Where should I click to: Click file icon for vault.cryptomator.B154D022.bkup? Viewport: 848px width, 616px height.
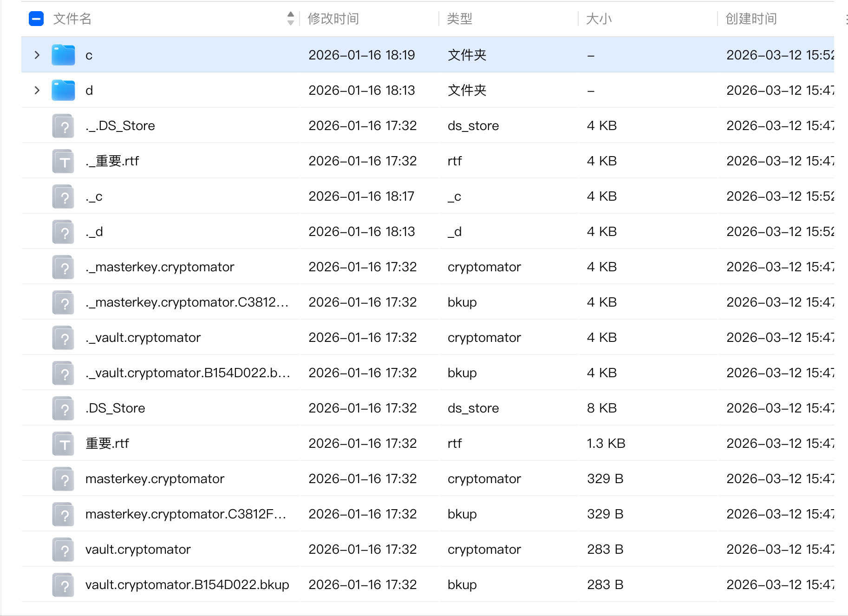63,585
